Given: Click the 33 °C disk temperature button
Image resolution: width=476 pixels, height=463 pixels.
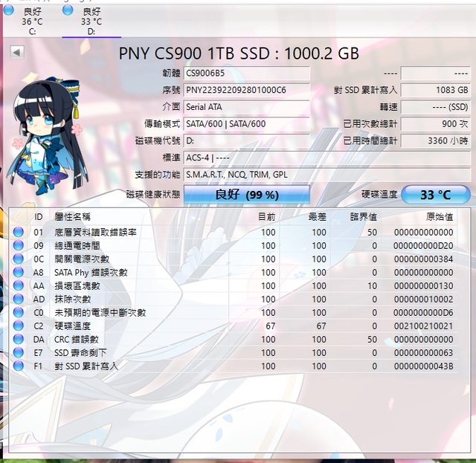Looking at the screenshot, I should pos(435,195).
